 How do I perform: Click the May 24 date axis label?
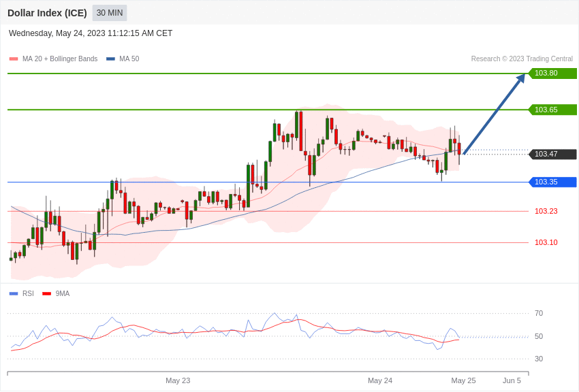[380, 380]
